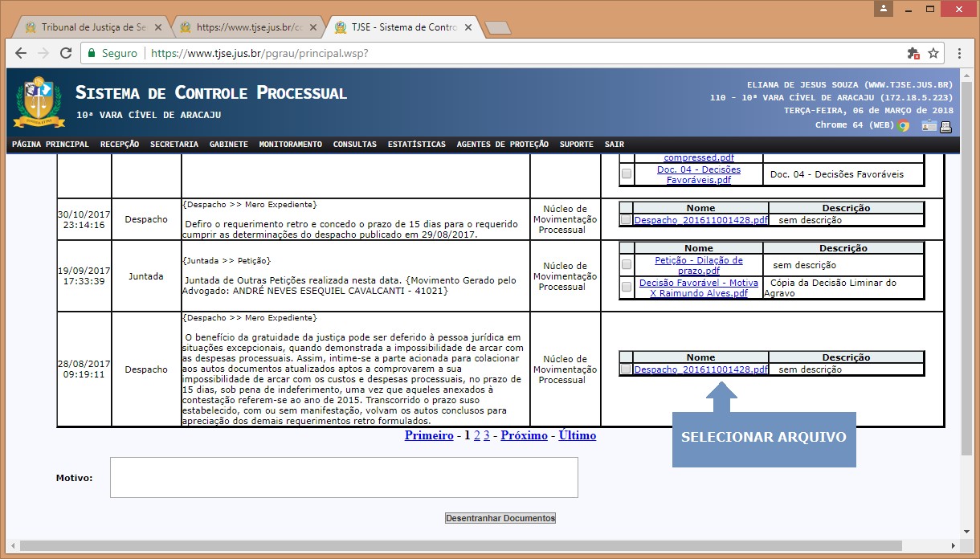The height and width of the screenshot is (559, 980).
Task: Open the user ID card icon
Action: (x=929, y=125)
